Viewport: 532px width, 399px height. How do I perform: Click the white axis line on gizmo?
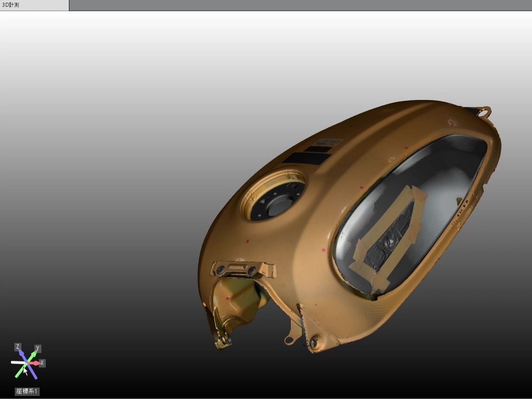18,362
